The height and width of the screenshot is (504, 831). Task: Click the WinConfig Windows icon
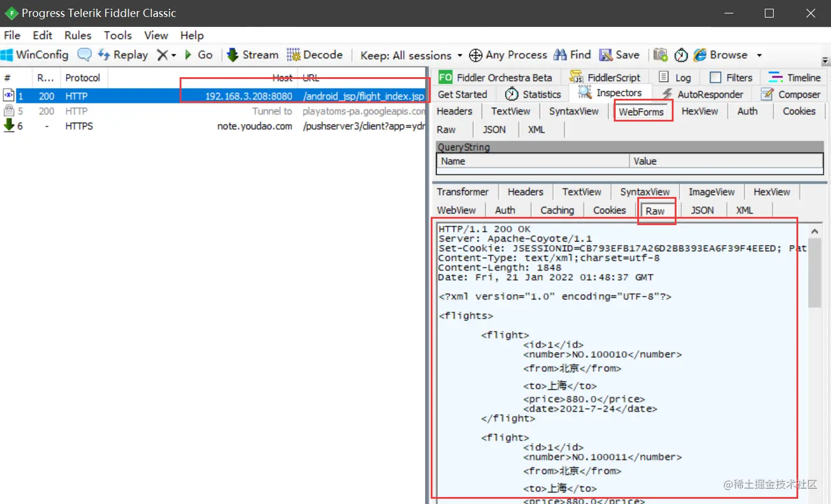(x=7, y=55)
